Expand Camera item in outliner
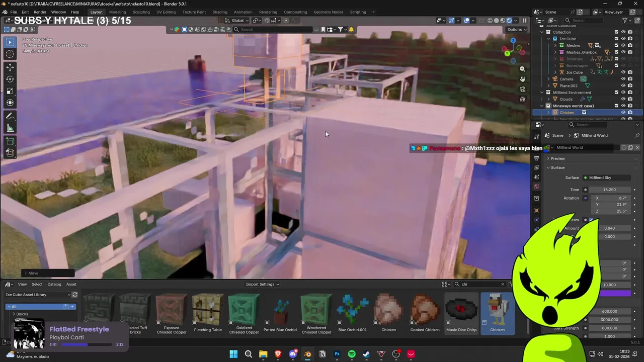This screenshot has width=644, height=362. click(548, 79)
